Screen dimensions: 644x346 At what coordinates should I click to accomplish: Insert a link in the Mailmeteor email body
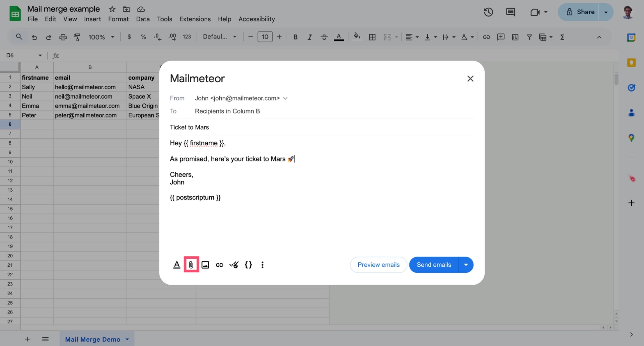click(219, 265)
